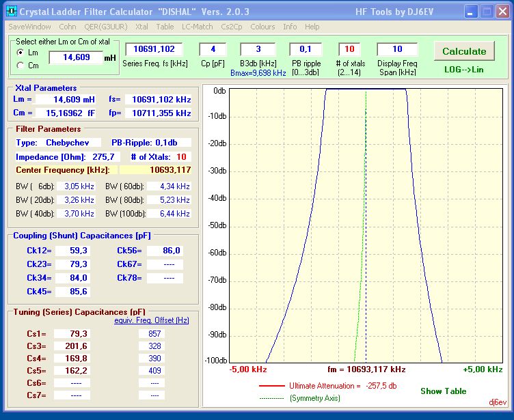Screen dimensions: 514x420
Task: Click the Show Table link
Action: coord(443,391)
